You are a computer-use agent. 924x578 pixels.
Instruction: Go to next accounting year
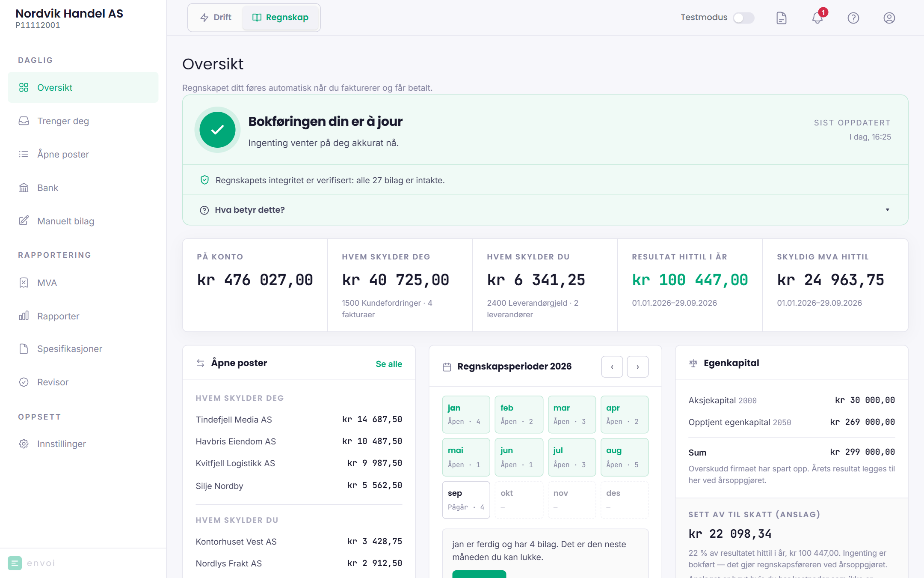(637, 366)
